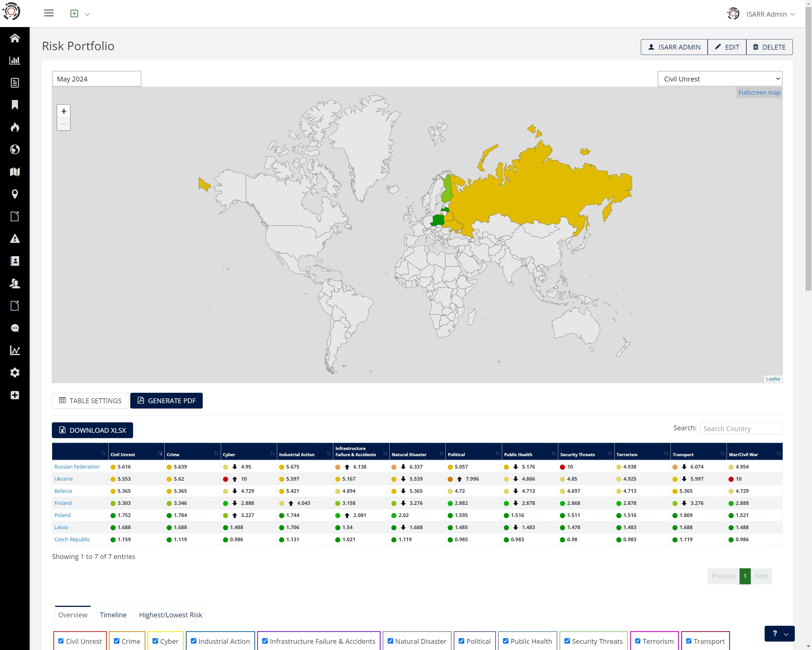Expand the chevron next to add icon

pyautogui.click(x=87, y=14)
